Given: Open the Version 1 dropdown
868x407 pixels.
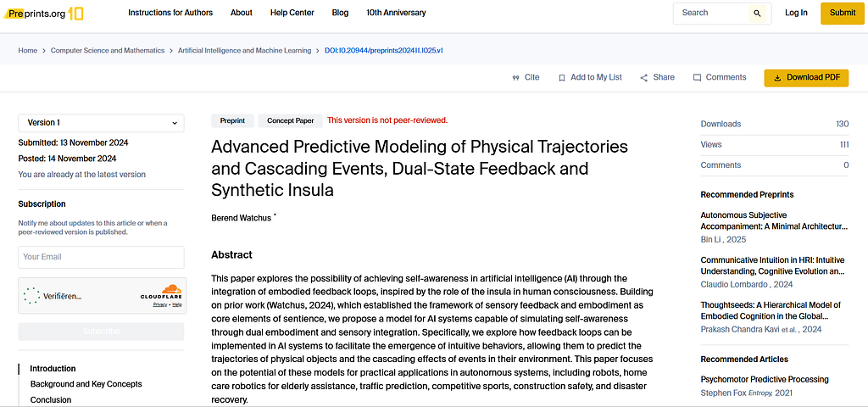Looking at the screenshot, I should click(x=102, y=123).
